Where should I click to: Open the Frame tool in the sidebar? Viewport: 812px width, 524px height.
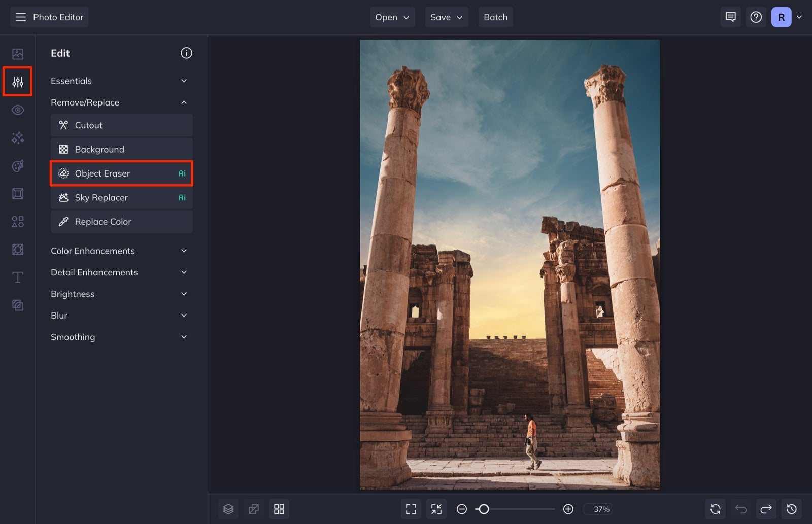[17, 193]
